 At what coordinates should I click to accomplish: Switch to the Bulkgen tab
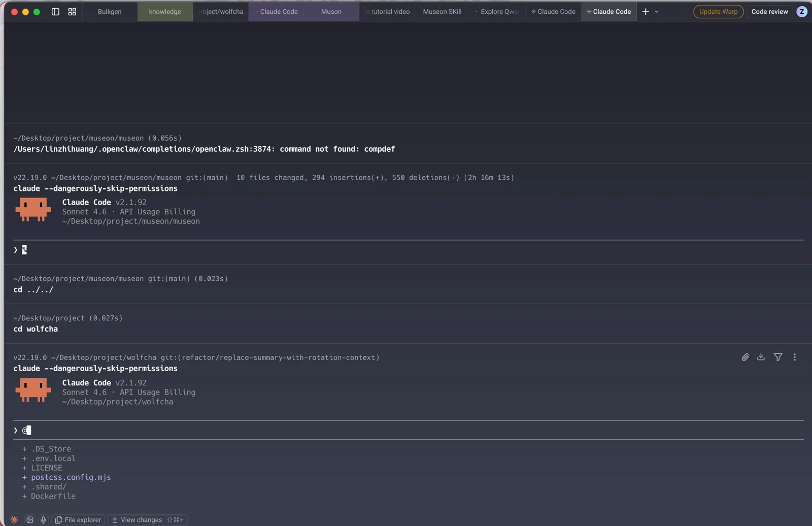click(x=110, y=12)
